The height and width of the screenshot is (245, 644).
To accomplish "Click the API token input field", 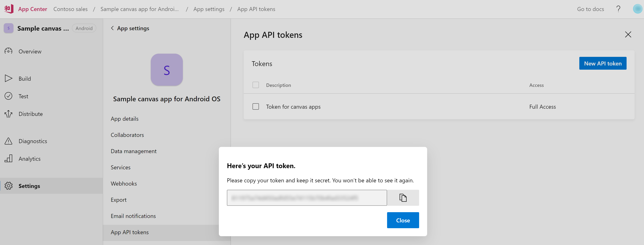I will 307,197.
